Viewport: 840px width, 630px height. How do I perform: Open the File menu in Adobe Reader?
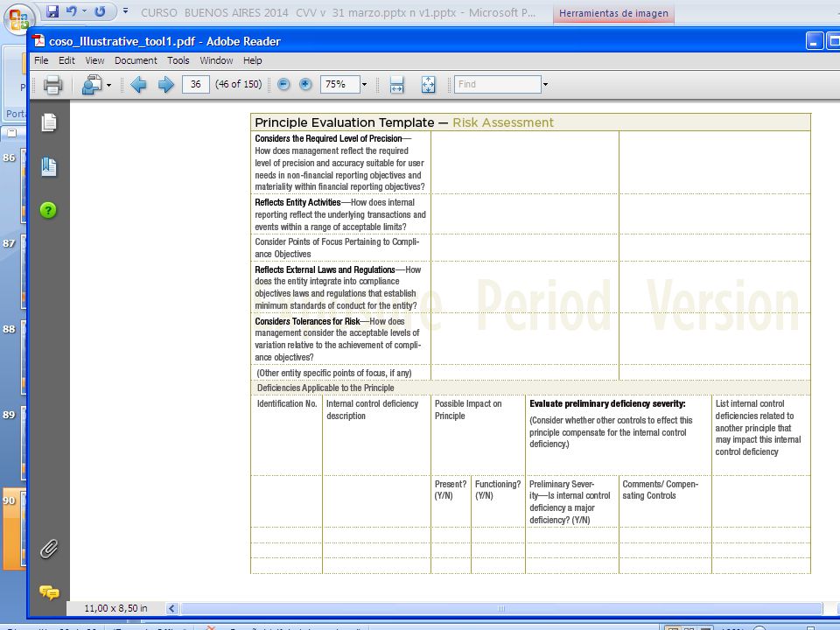41,60
